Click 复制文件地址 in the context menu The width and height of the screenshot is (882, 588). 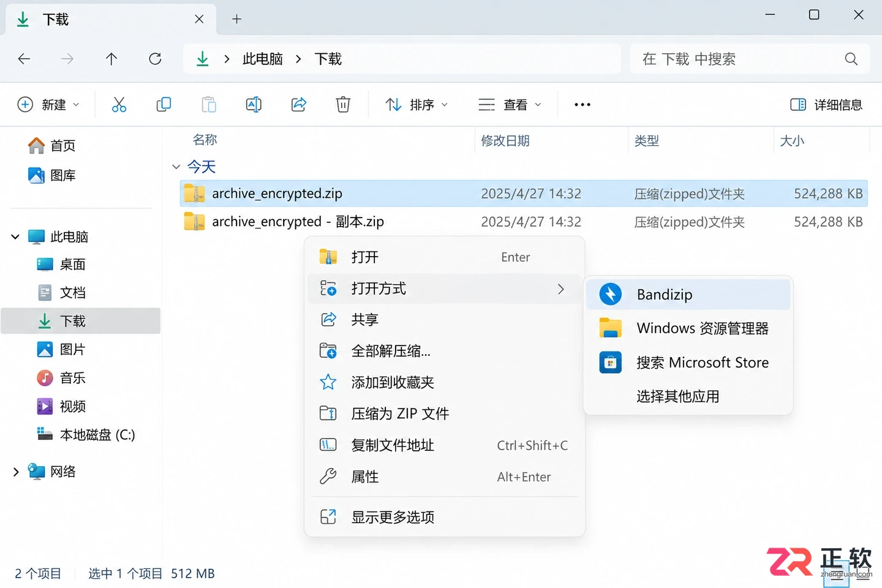coord(445,445)
